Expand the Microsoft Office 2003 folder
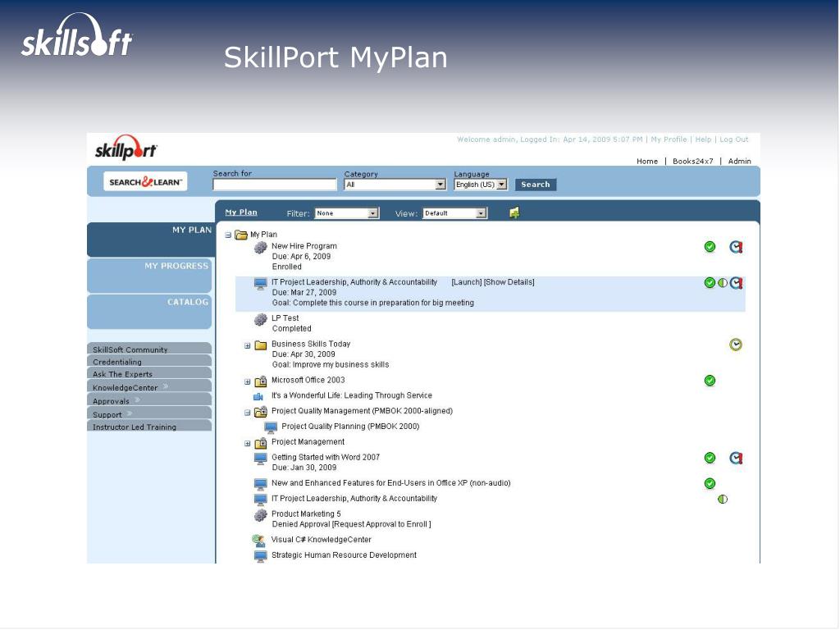The height and width of the screenshot is (630, 840). (x=248, y=382)
